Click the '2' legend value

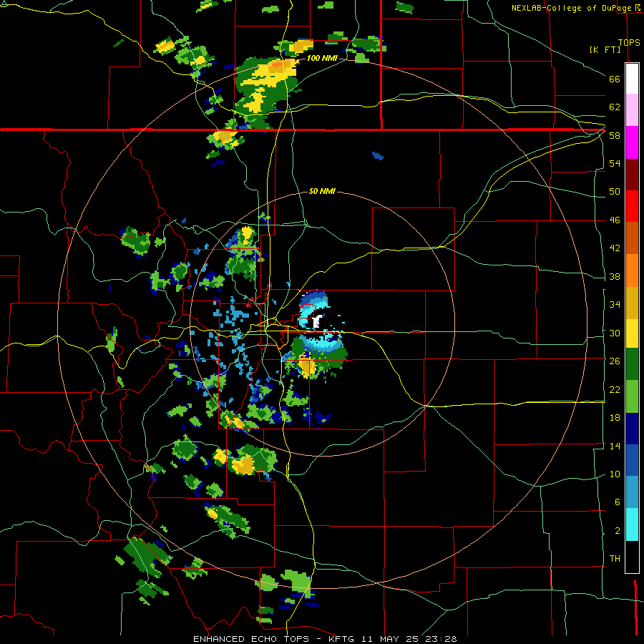coord(617,530)
